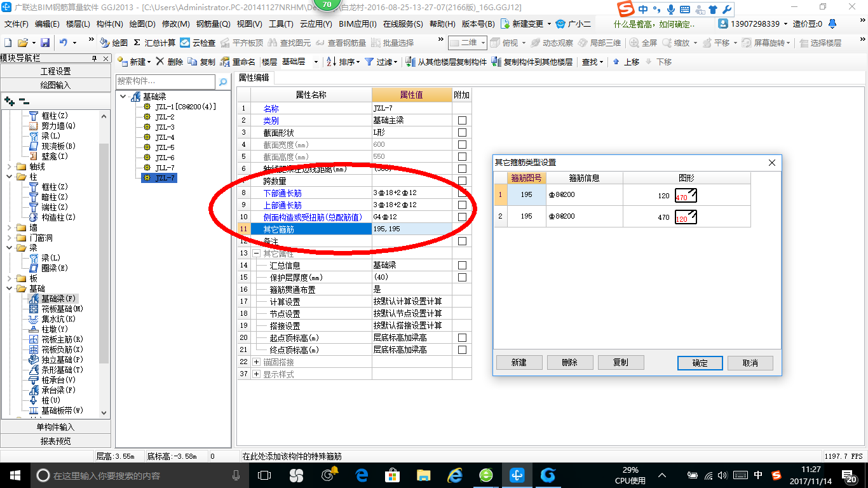This screenshot has width=868, height=488.
Task: Click 复制构件到其他楼层 button
Action: pyautogui.click(x=532, y=62)
